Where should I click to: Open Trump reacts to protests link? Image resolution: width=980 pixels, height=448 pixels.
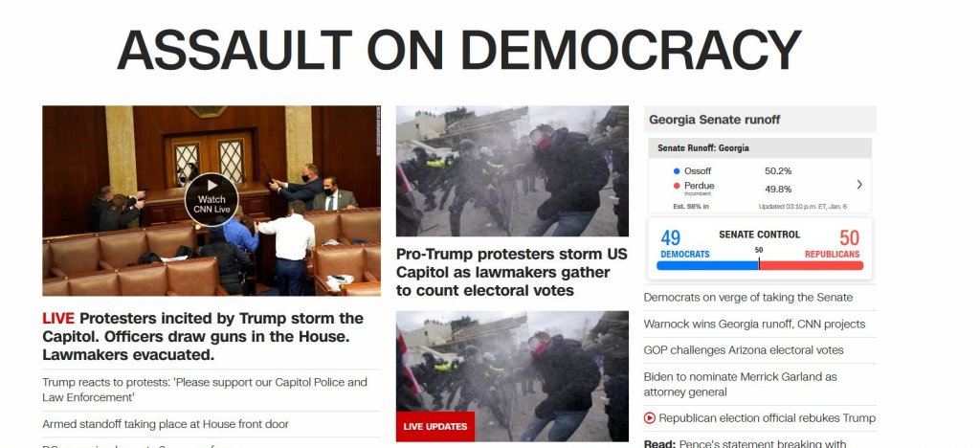coord(205,390)
